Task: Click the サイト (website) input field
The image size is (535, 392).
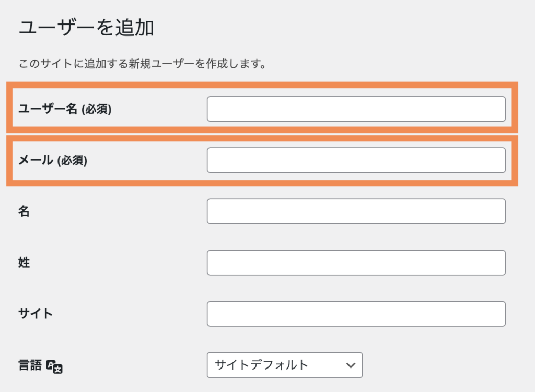Action: pyautogui.click(x=356, y=314)
